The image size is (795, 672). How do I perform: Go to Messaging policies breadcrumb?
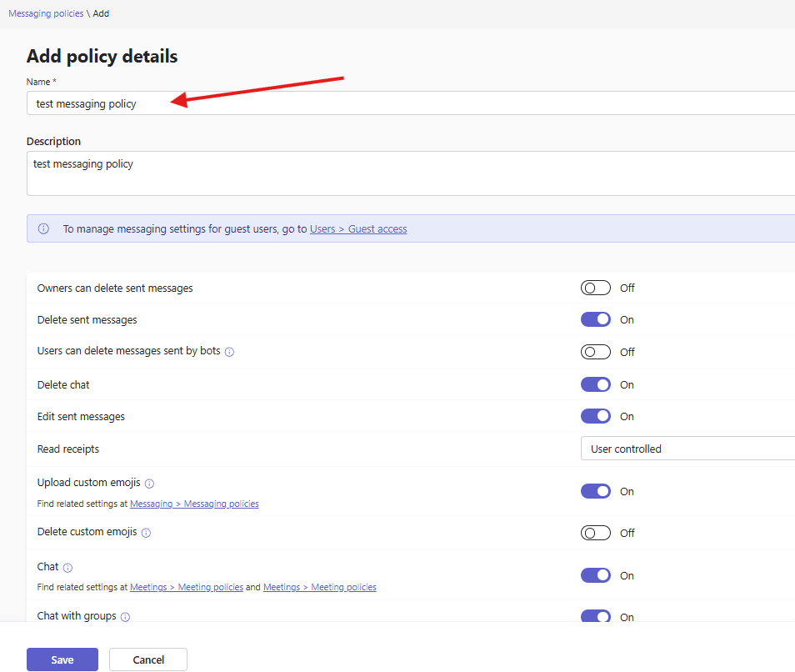coord(46,13)
